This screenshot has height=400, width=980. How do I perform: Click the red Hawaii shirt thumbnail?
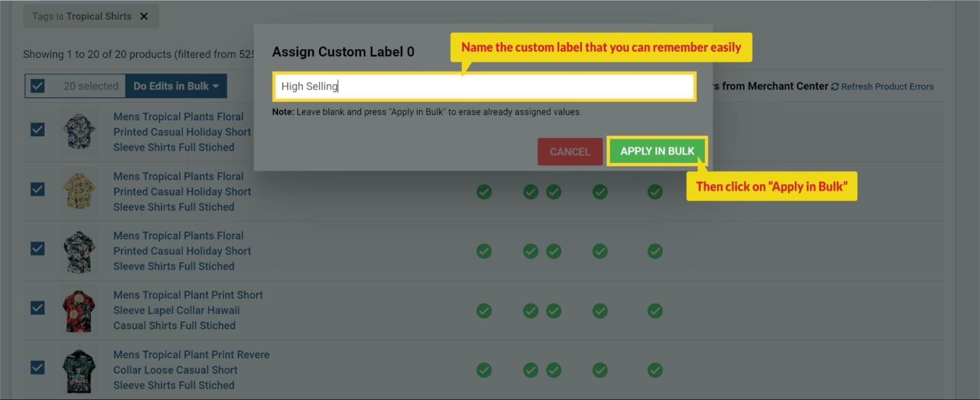78,311
